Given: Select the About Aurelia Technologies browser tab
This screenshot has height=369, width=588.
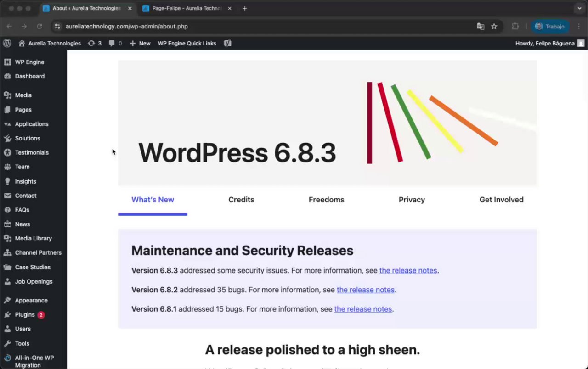Looking at the screenshot, I should point(86,8).
